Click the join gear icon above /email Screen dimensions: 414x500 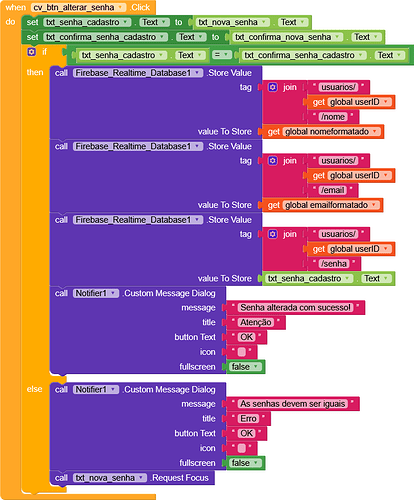pos(273,161)
